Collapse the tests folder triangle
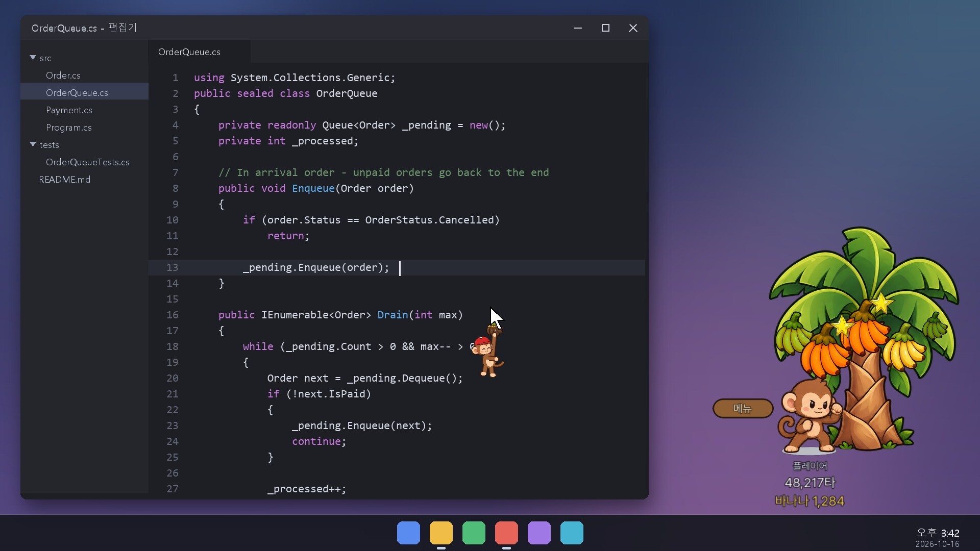This screenshot has height=551, width=980. pos(33,144)
